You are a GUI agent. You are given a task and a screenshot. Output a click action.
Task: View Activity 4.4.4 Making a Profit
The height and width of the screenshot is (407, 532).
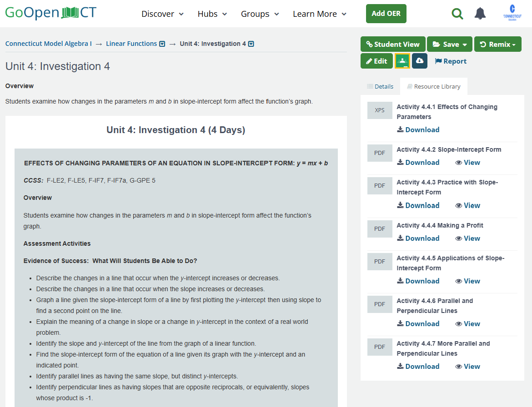pyautogui.click(x=467, y=238)
